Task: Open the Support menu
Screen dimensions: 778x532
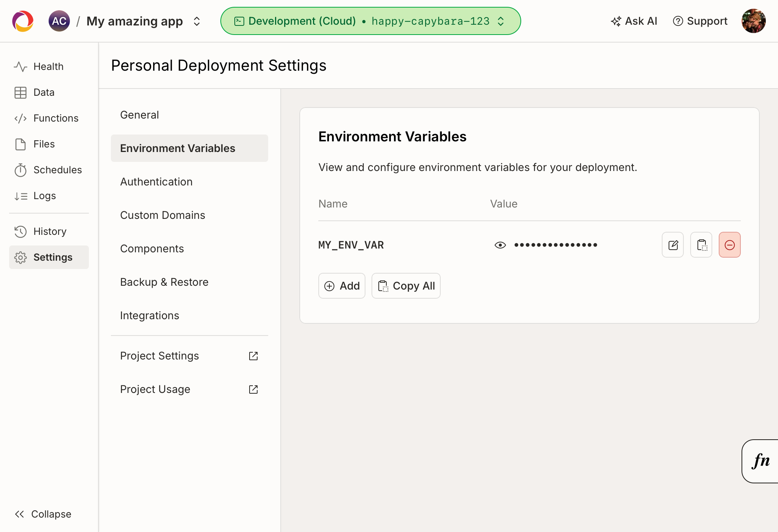Action: pyautogui.click(x=700, y=21)
